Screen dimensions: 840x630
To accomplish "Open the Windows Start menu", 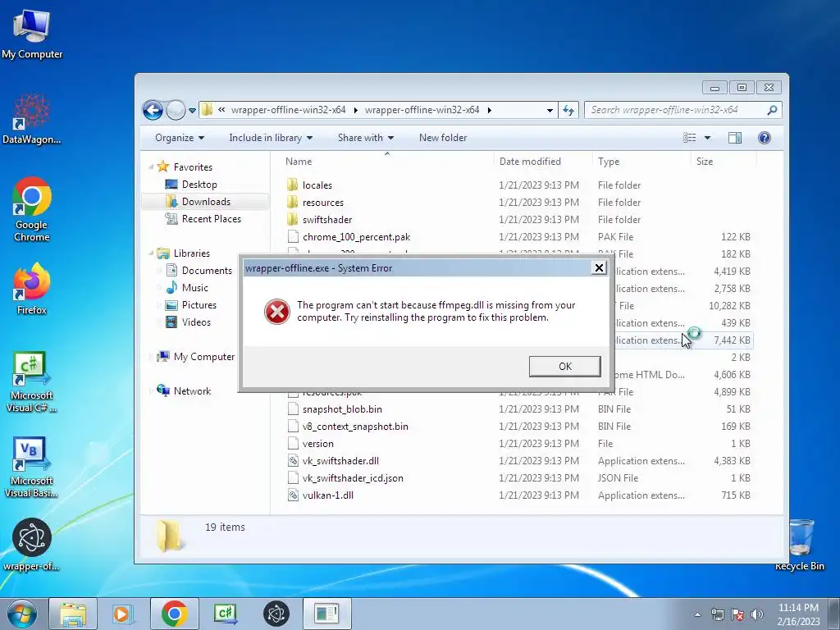I will point(22,614).
